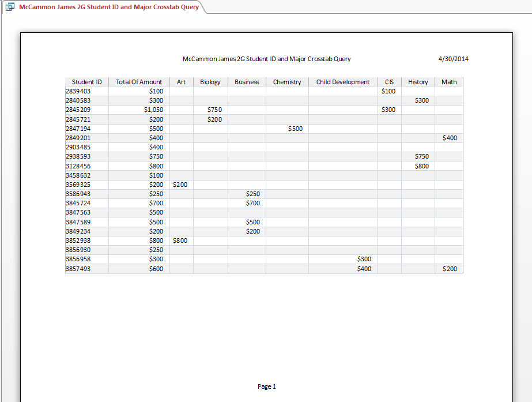532x402 pixels.
Task: Click the Business column header
Action: pos(247,82)
